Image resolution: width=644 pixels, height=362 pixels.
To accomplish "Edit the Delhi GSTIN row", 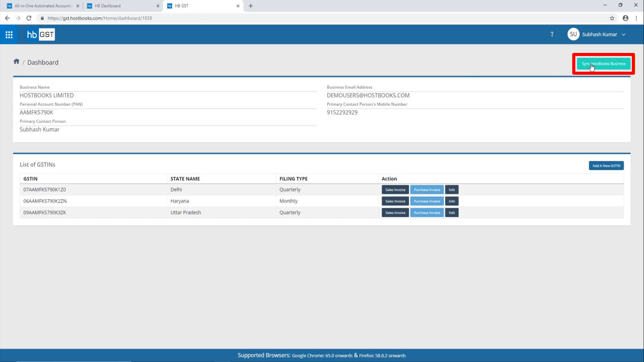I will 451,190.
